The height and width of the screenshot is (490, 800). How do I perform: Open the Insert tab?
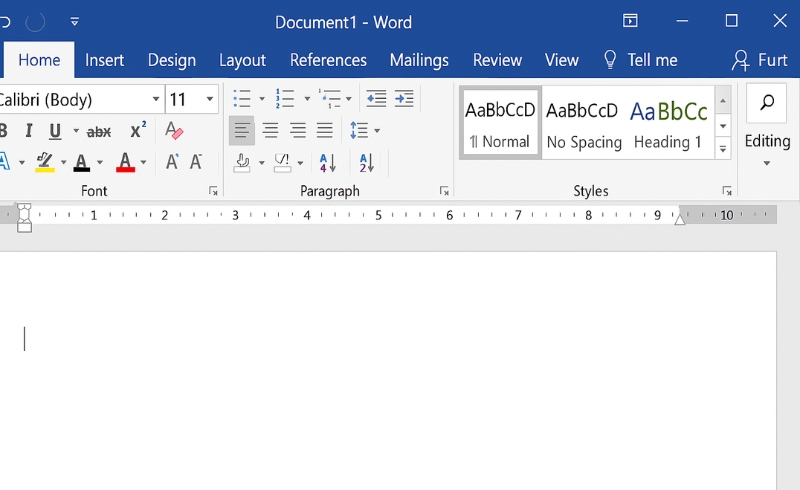[x=104, y=60]
